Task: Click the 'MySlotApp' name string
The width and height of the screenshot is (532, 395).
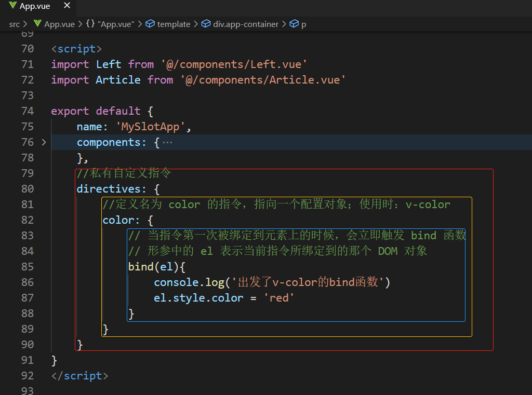Action: point(150,127)
